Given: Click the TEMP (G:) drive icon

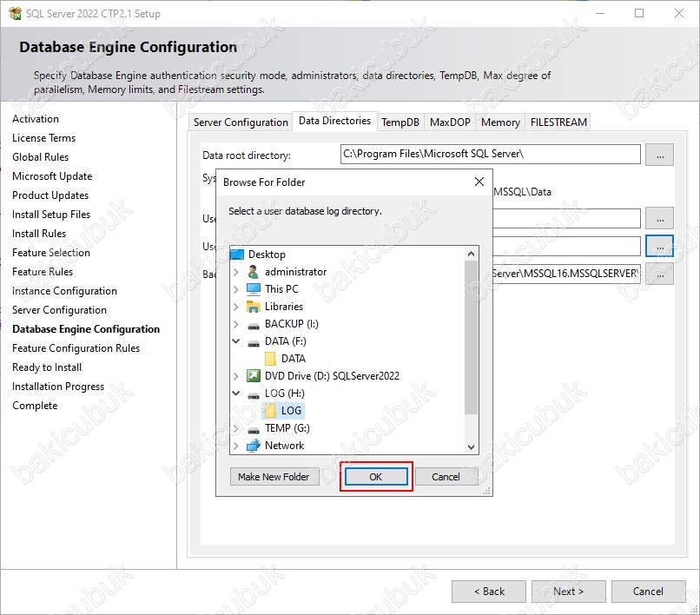Looking at the screenshot, I should [x=253, y=430].
